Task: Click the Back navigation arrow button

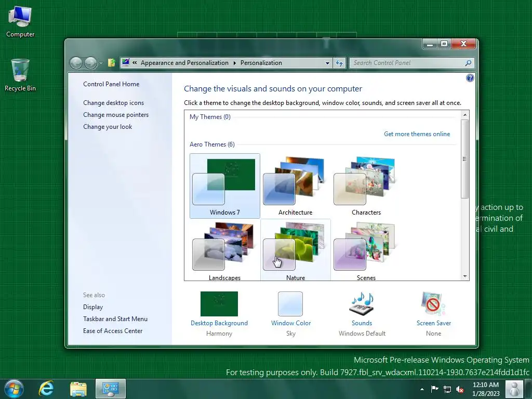Action: click(x=76, y=63)
